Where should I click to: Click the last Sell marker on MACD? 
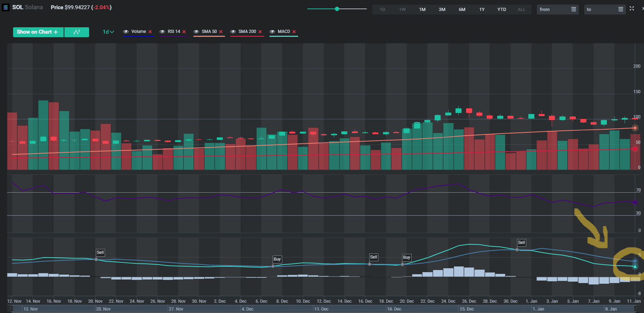click(521, 243)
